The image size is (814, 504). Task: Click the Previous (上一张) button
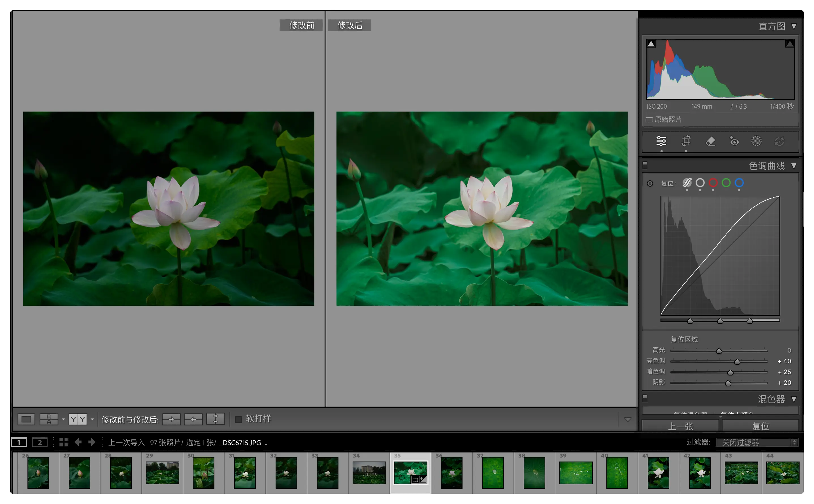[680, 426]
